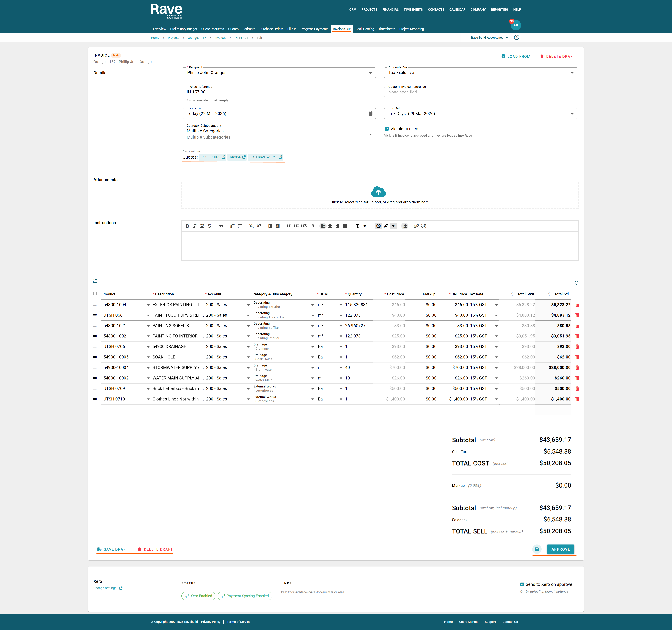This screenshot has width=672, height=631.
Task: Open the FINANCIAL menu
Action: tap(390, 10)
